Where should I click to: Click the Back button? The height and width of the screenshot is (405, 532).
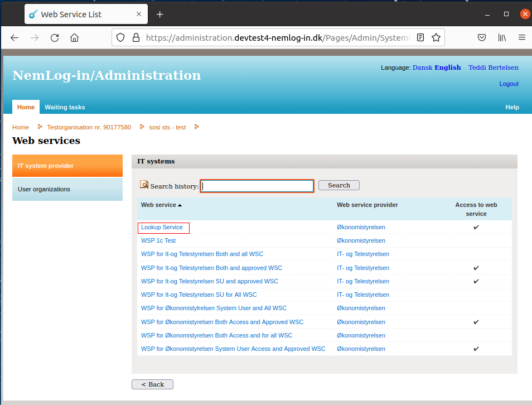152,384
